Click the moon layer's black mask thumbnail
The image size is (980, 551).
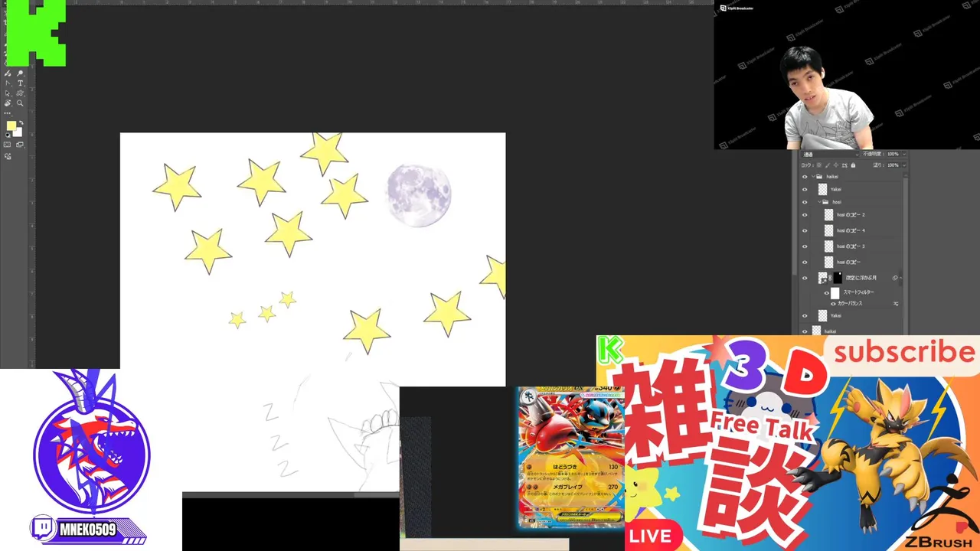pos(838,278)
